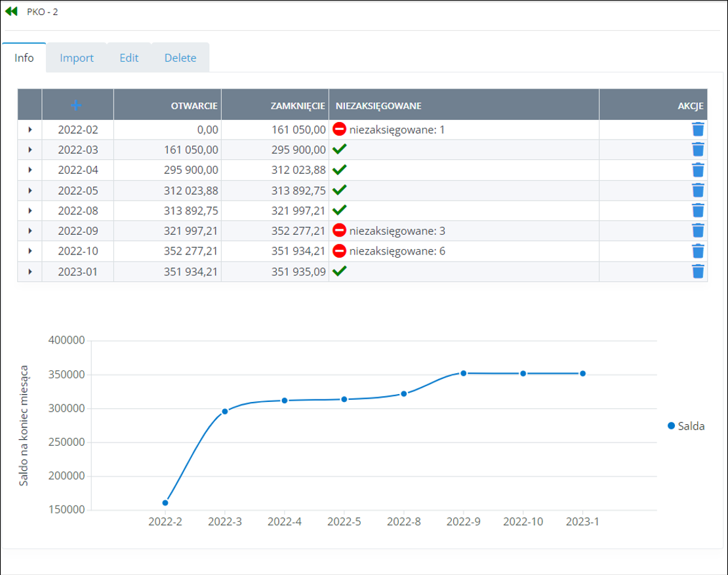Expand the 2023-01 row
This screenshot has width=728, height=575.
30,271
